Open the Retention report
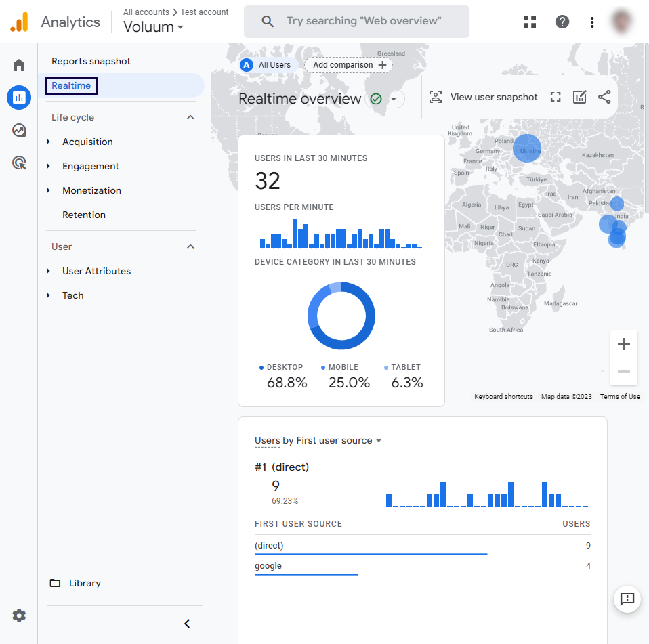 (84, 215)
